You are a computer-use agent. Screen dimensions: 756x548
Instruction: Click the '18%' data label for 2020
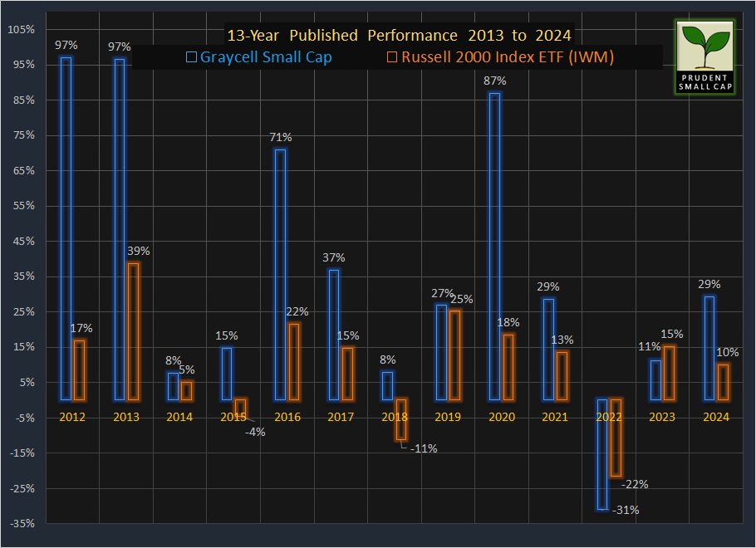tap(508, 322)
